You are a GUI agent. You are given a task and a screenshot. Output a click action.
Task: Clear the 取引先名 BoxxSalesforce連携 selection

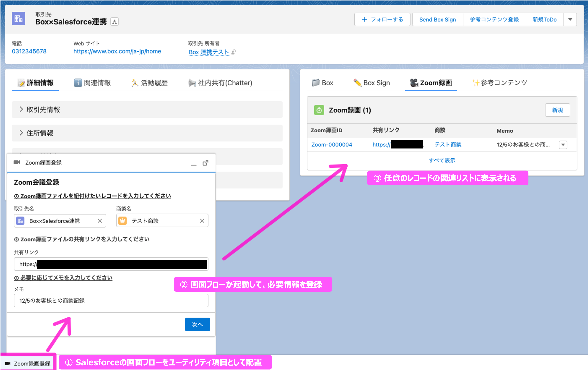point(100,221)
